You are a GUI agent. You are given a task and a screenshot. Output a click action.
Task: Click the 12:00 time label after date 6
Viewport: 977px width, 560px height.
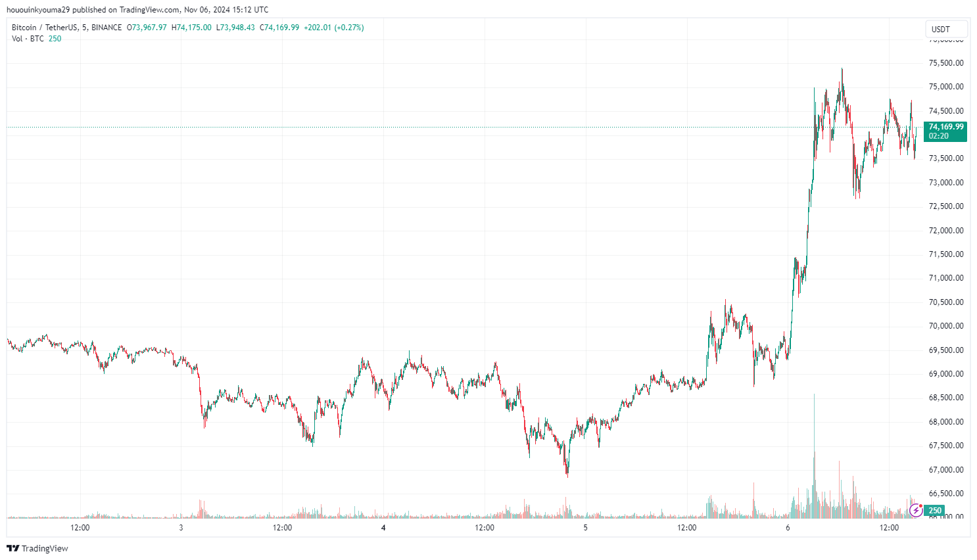coord(890,528)
